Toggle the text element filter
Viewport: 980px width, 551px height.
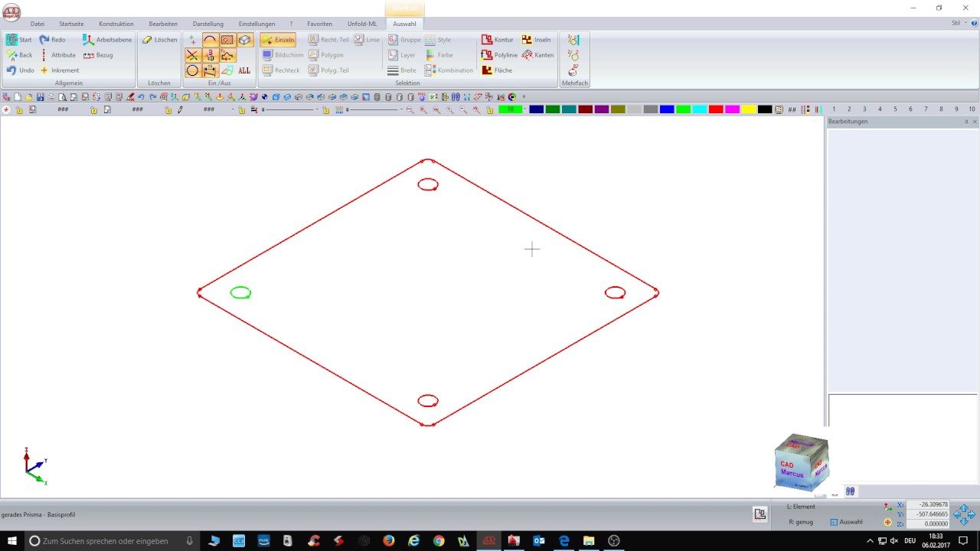[210, 55]
